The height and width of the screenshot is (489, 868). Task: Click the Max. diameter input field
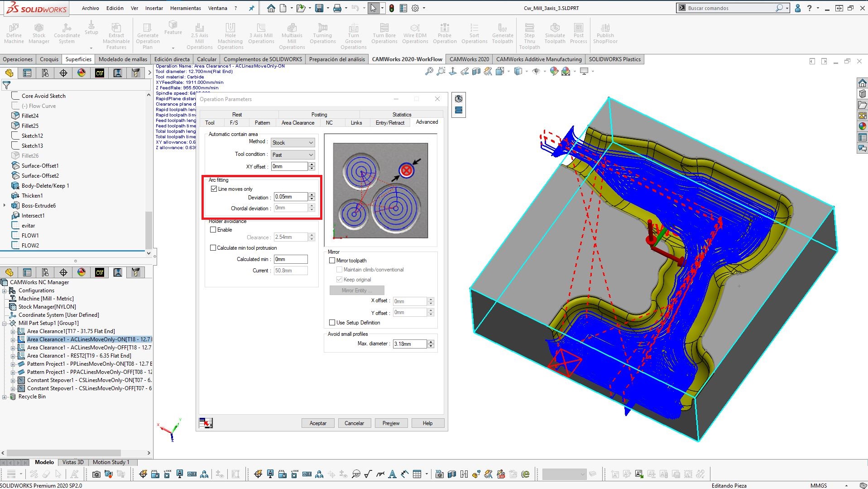pos(409,344)
